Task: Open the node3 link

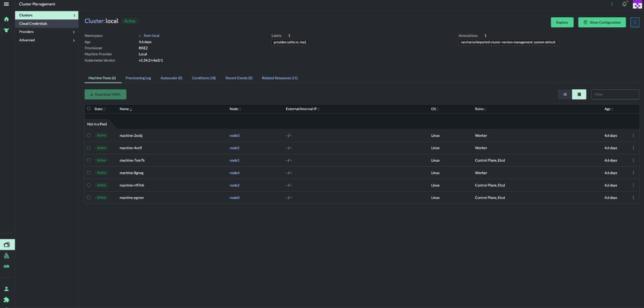Action: click(235, 136)
